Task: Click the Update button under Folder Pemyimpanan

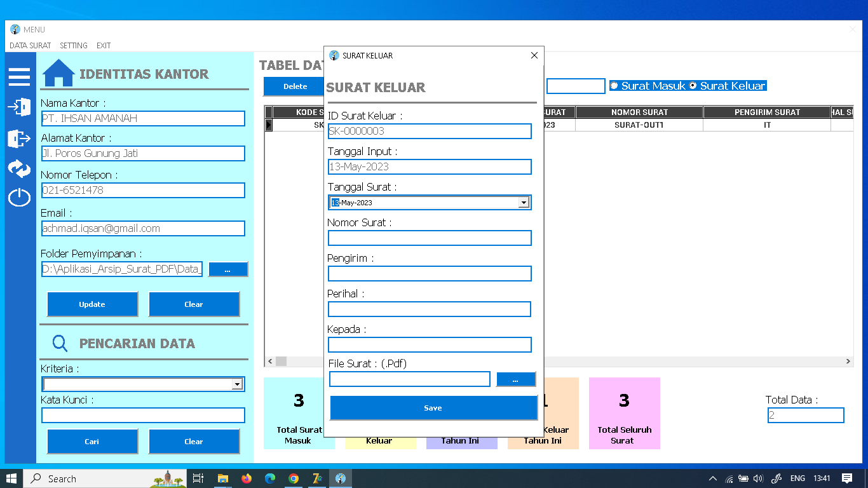Action: tap(92, 304)
